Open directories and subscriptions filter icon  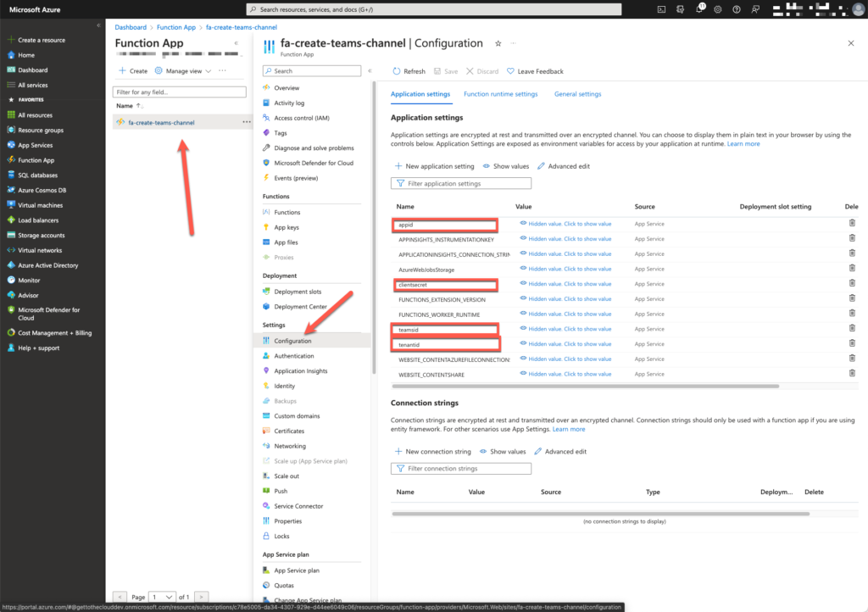(x=681, y=9)
